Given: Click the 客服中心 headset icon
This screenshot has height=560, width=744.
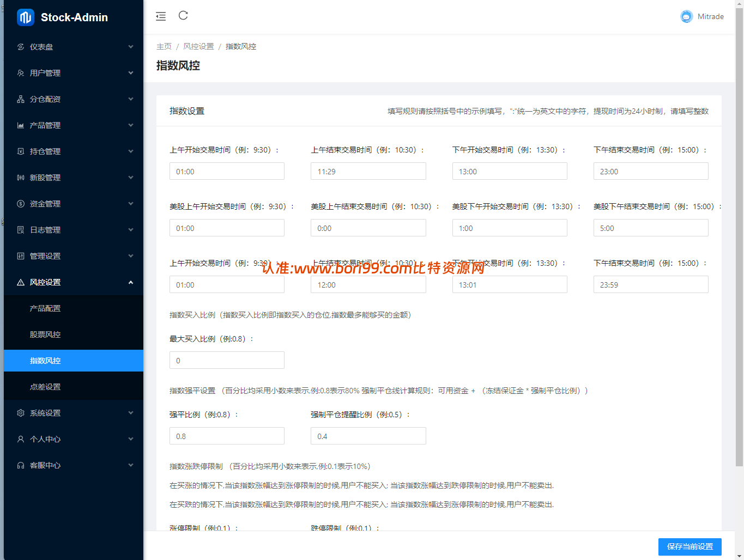Looking at the screenshot, I should (21, 465).
